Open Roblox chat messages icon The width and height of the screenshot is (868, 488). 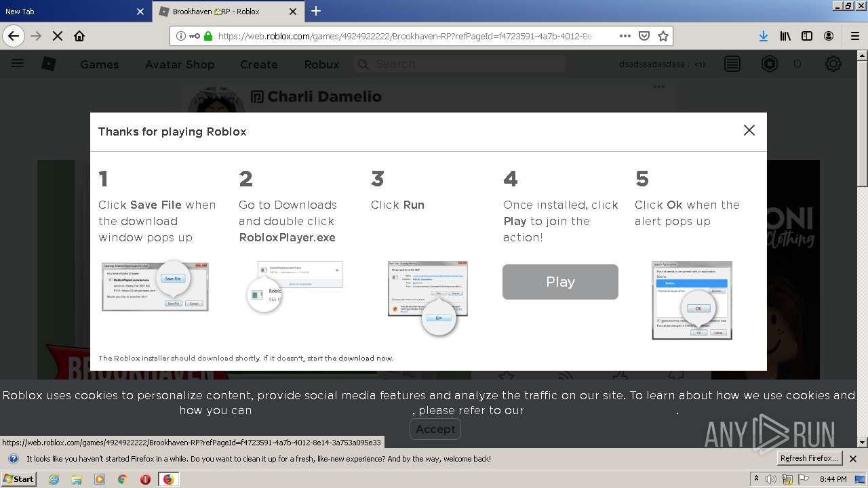pyautogui.click(x=732, y=64)
